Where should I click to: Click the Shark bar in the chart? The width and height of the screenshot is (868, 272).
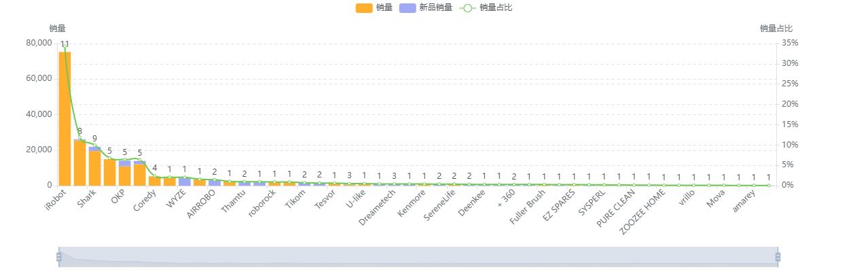(x=94, y=166)
